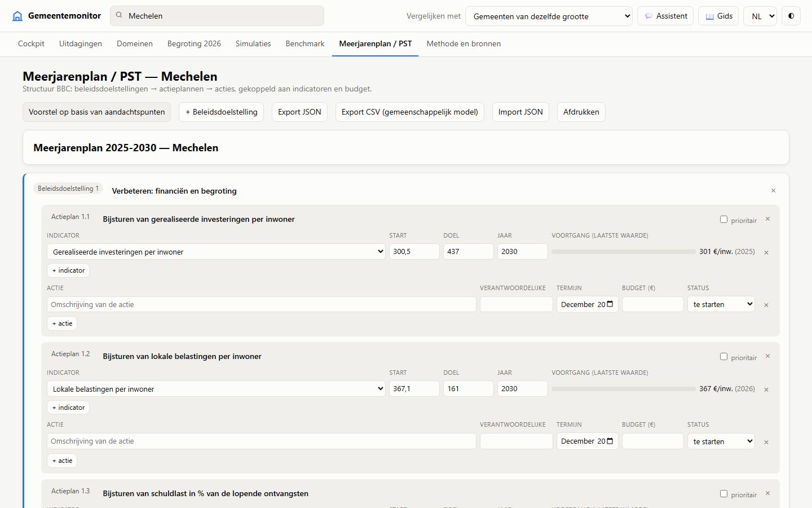
Task: Open the 'Vergelijken met' comparison dropdown
Action: pos(549,16)
